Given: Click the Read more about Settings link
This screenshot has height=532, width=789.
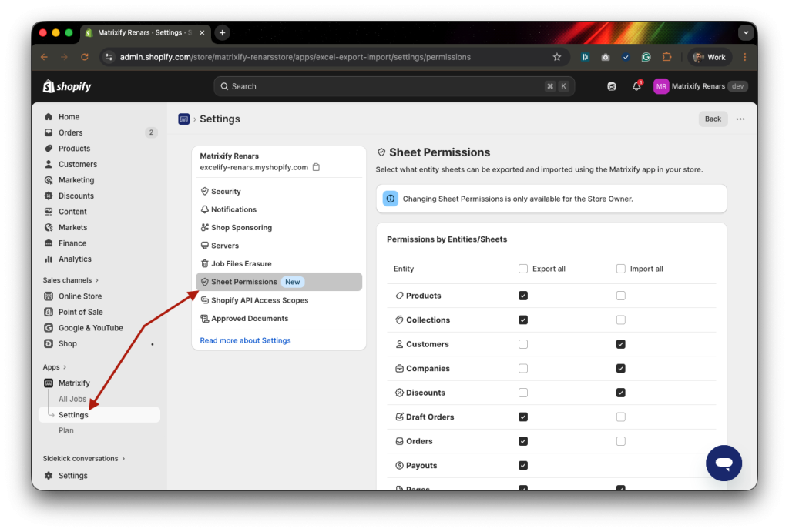Looking at the screenshot, I should 245,340.
